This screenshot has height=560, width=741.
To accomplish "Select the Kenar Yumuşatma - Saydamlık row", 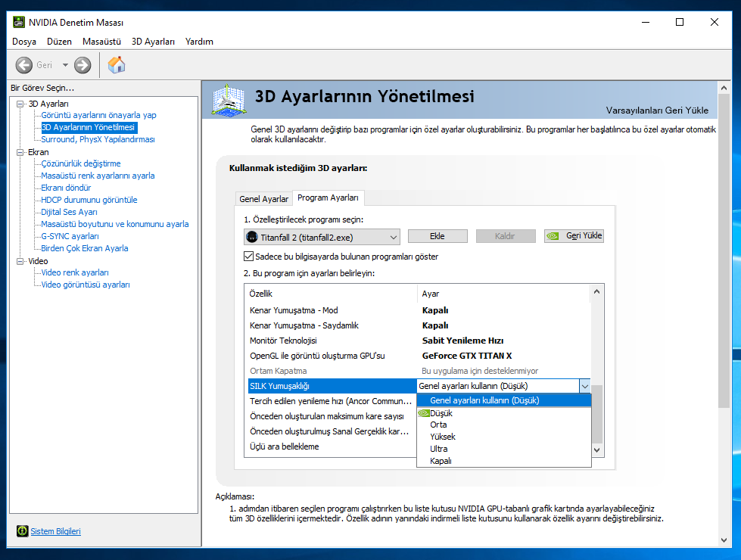I will coord(418,325).
